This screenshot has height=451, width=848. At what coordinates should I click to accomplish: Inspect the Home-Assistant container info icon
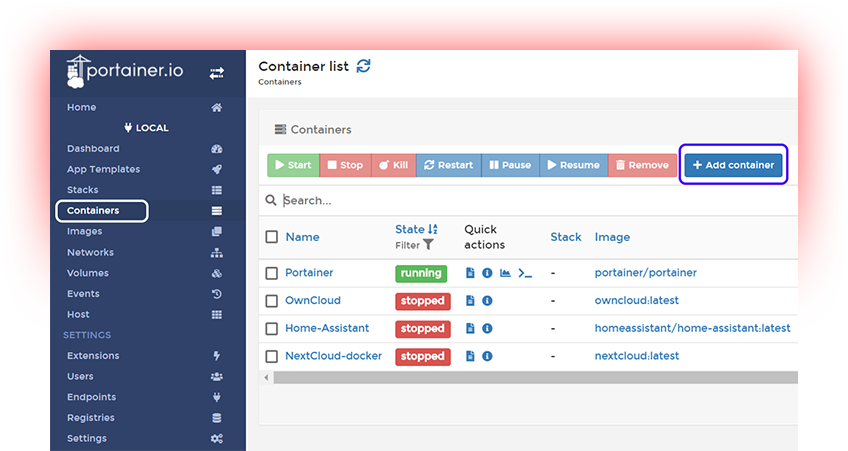tap(487, 328)
